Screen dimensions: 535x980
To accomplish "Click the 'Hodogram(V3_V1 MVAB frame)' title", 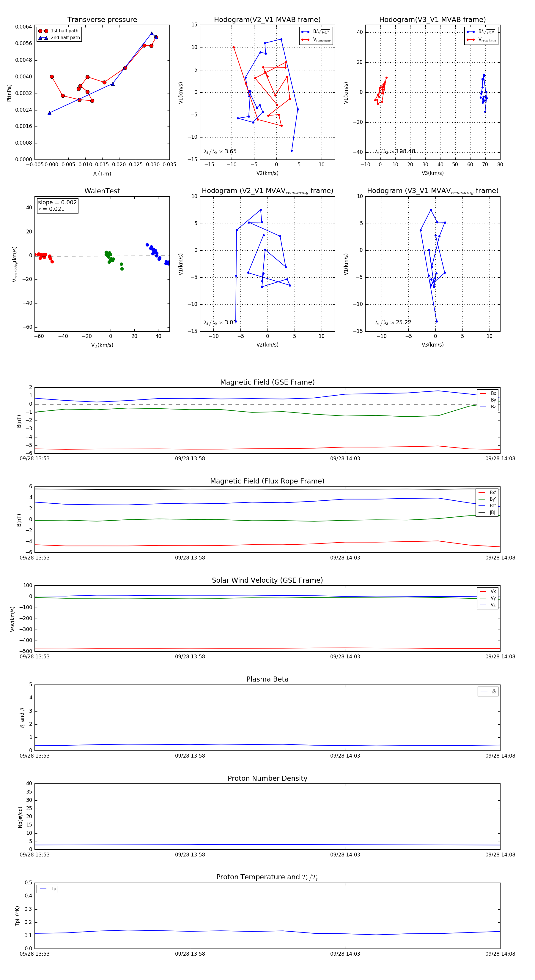I will click(x=432, y=19).
